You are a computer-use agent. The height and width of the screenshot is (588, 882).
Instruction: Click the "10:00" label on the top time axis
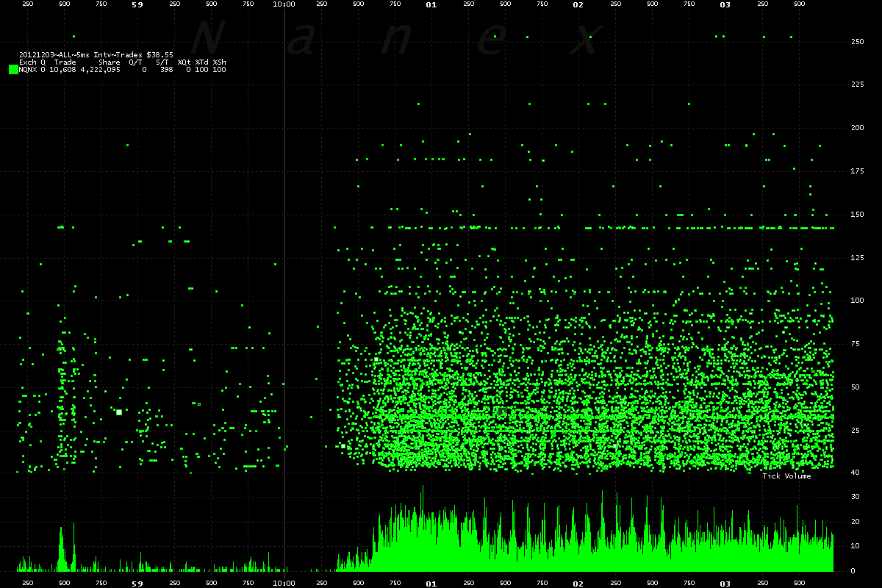click(284, 4)
